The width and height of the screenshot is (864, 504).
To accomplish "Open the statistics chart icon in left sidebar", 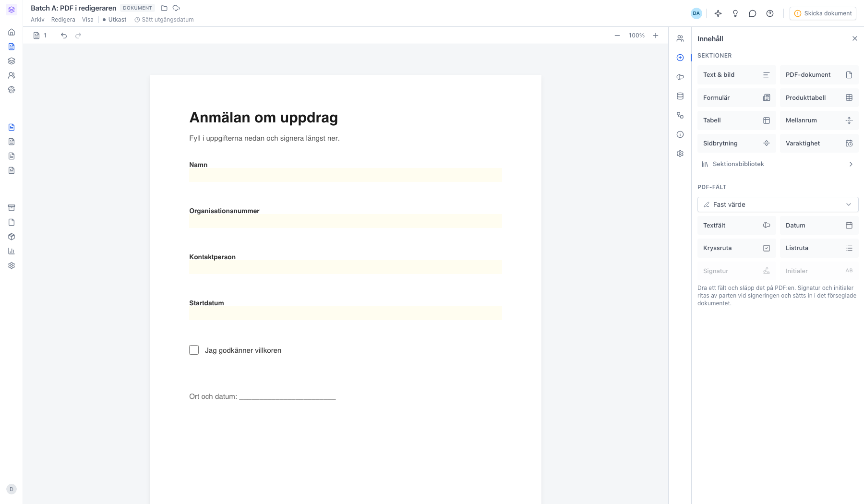I will point(12,251).
